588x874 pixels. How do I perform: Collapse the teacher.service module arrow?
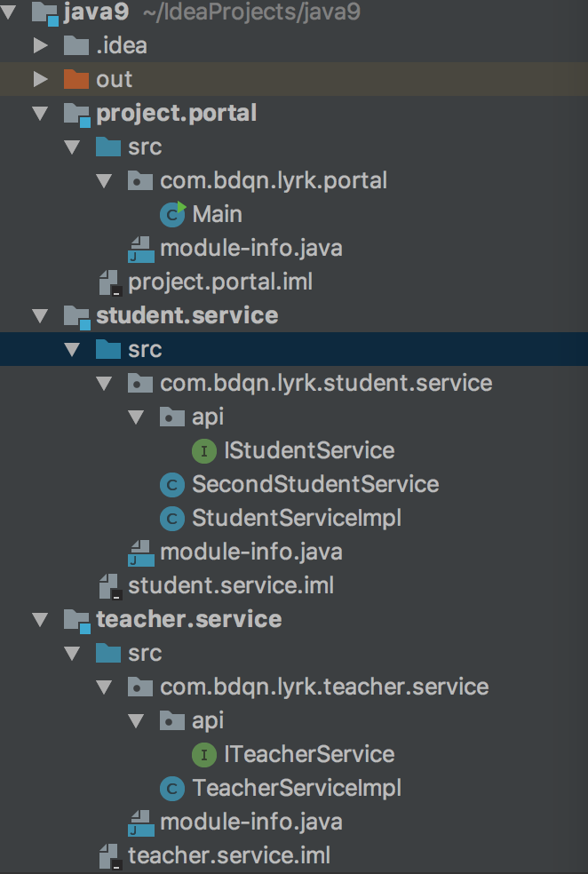click(40, 619)
